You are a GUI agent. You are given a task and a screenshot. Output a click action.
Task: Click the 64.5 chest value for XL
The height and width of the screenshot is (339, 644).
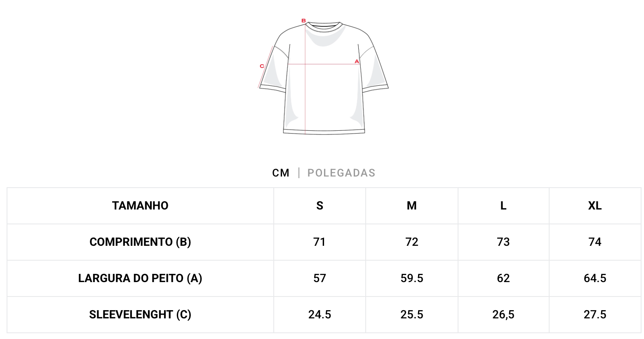pos(595,278)
